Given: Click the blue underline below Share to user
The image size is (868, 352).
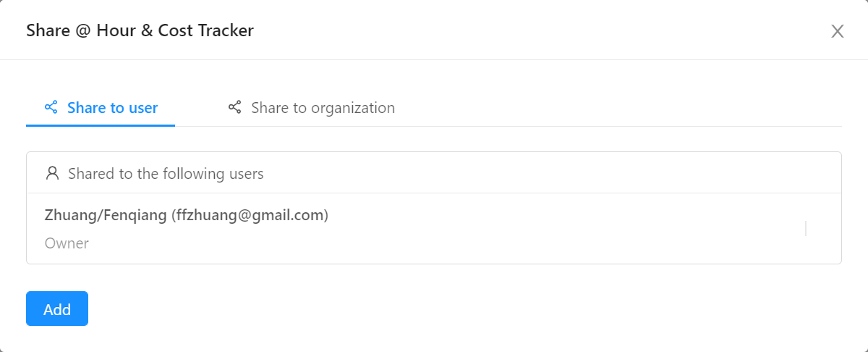Looking at the screenshot, I should [x=101, y=125].
